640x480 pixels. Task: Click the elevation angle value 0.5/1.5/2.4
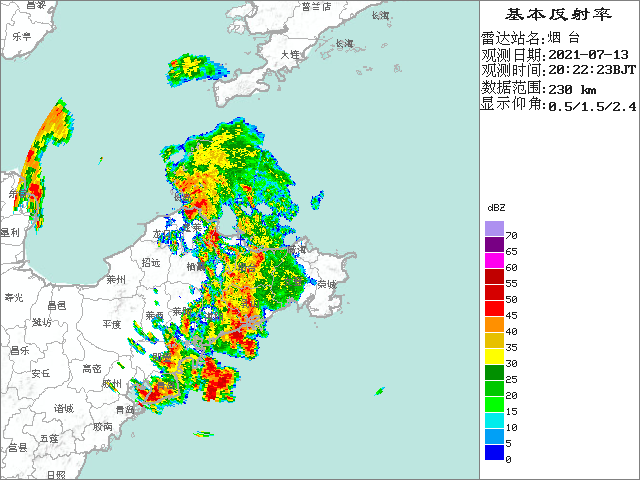click(591, 104)
